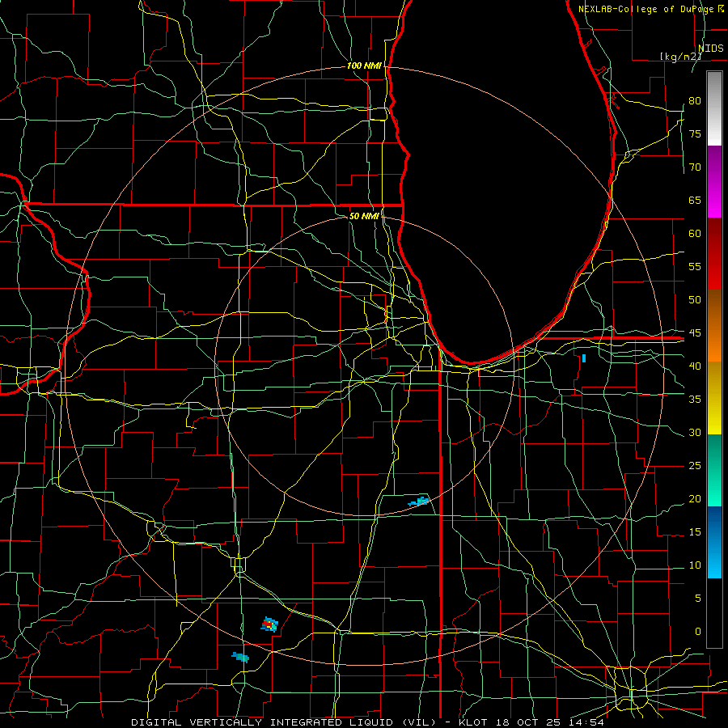The height and width of the screenshot is (728, 728).
Task: Click the "100 NMI" range ring label
Action: [364, 66]
